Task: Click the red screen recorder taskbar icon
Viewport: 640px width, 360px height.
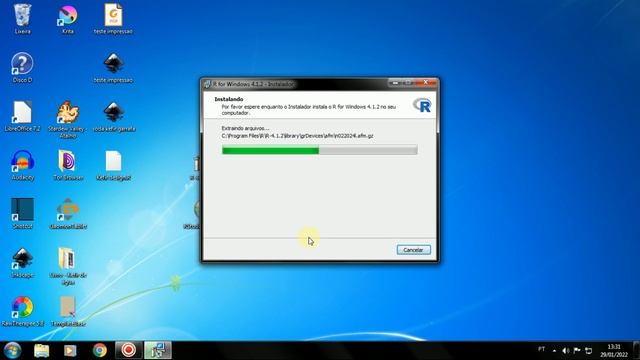Action: [x=129, y=350]
